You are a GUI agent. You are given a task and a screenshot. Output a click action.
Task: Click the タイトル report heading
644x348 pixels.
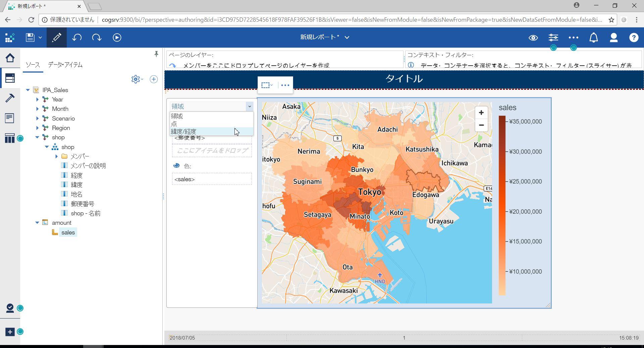pos(404,79)
